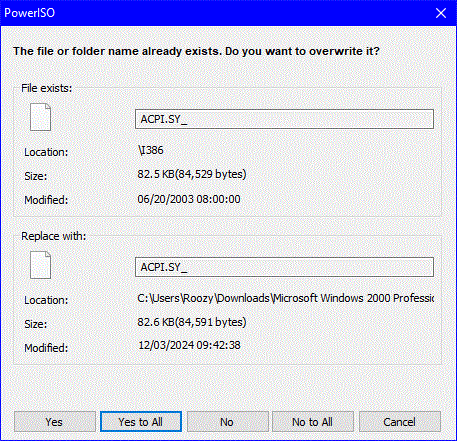Image resolution: width=457 pixels, height=441 pixels.
Task: Select the modified date 12/03/2024 09:42:38
Action: click(x=189, y=345)
